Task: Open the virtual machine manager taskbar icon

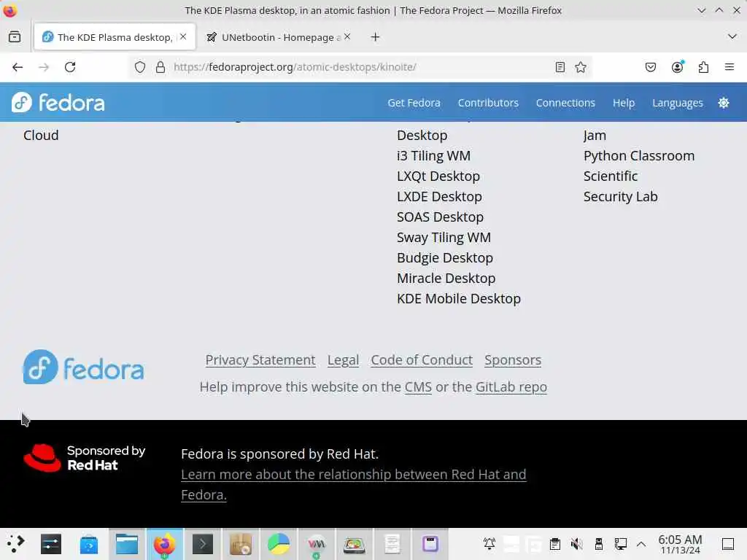Action: tap(317, 544)
